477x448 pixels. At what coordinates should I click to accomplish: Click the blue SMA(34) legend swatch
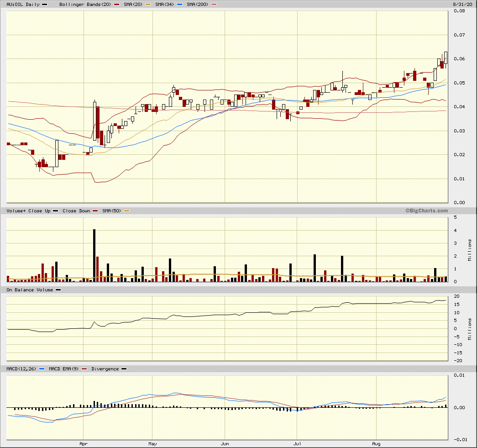pyautogui.click(x=179, y=5)
